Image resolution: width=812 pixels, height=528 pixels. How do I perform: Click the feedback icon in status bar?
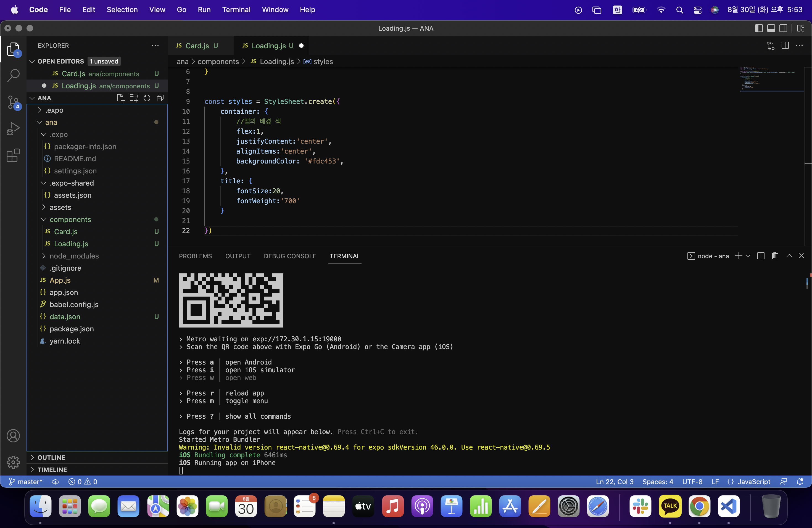click(x=783, y=482)
